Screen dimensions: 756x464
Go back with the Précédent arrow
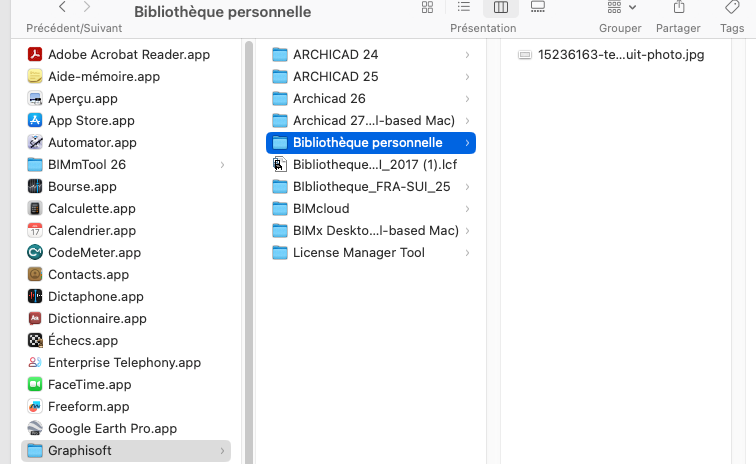(x=62, y=7)
